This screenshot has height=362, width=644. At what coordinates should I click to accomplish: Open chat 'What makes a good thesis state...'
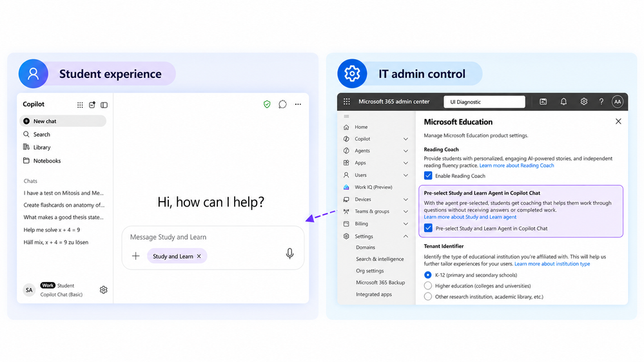(63, 217)
